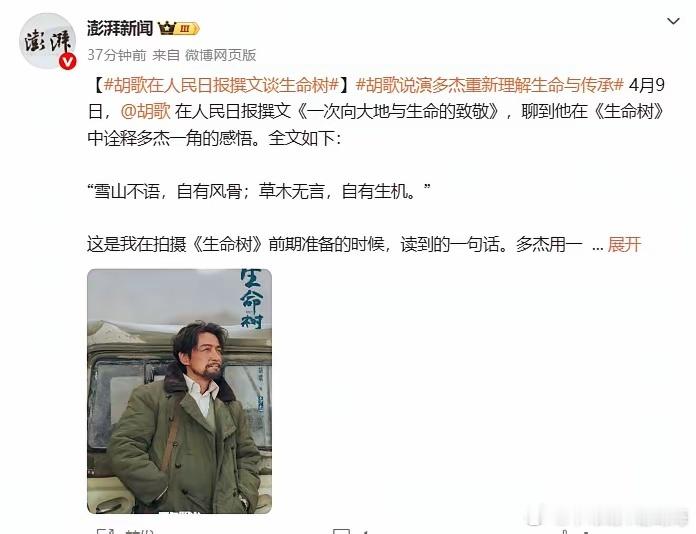696x534 pixels.
Task: Click the sentence starting 这是我在拍摄《生命树》
Action: coord(335,244)
